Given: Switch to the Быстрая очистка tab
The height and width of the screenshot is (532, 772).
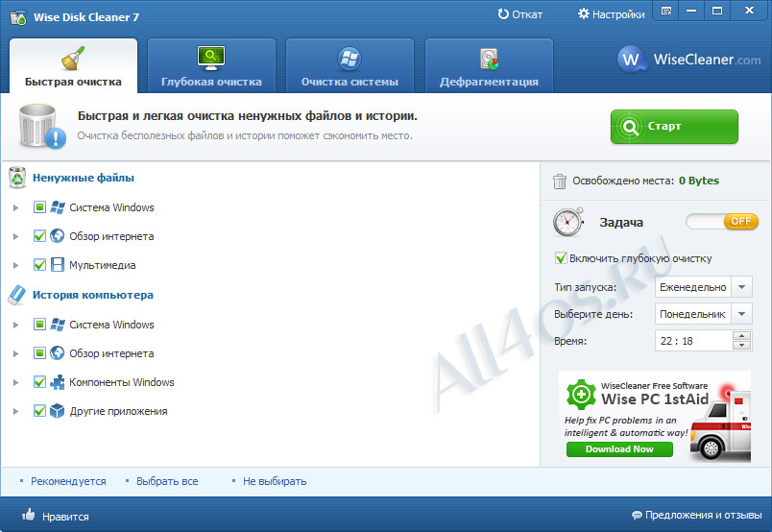Looking at the screenshot, I should tap(73, 66).
